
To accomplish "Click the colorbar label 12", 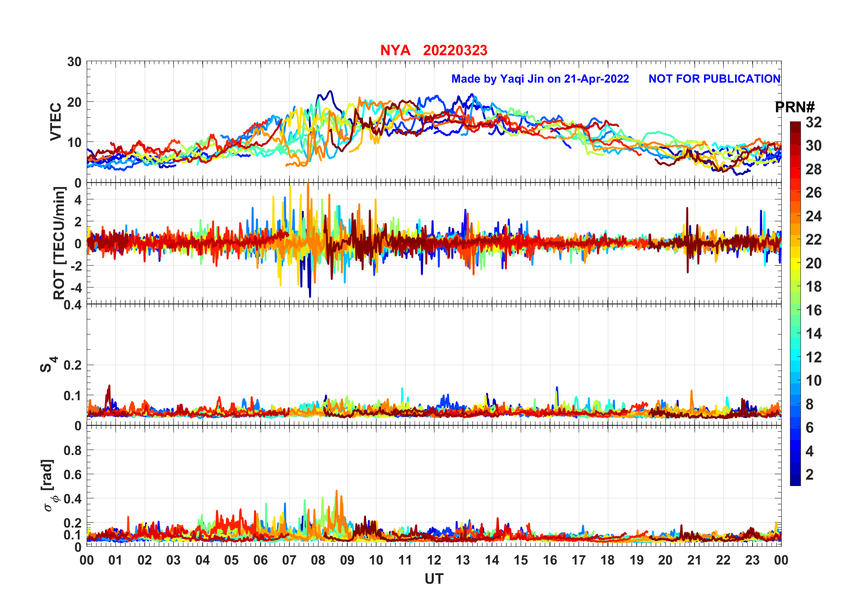I will click(x=814, y=357).
